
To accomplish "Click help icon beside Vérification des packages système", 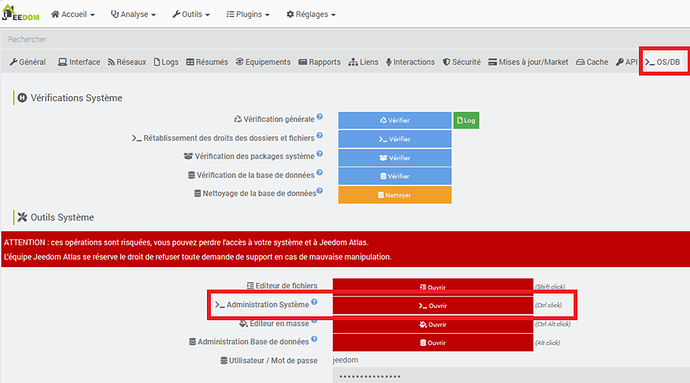I will 320,154.
